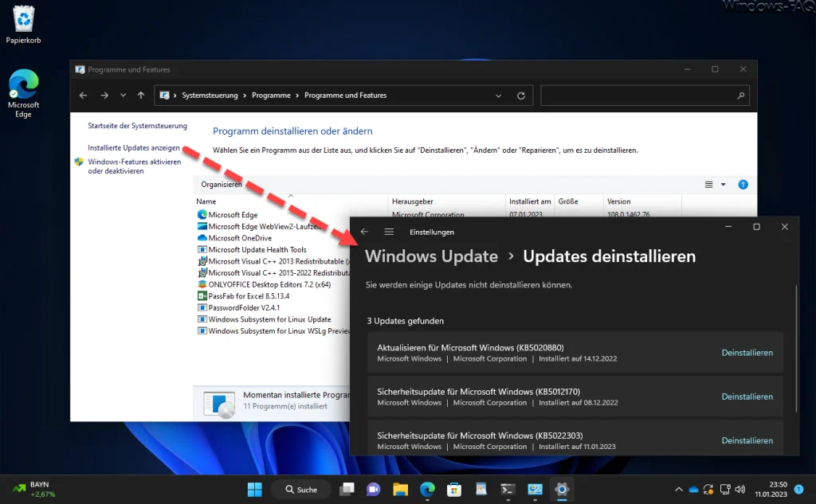Deinstallieren update KB5020880
This screenshot has width=816, height=504.
tap(747, 353)
